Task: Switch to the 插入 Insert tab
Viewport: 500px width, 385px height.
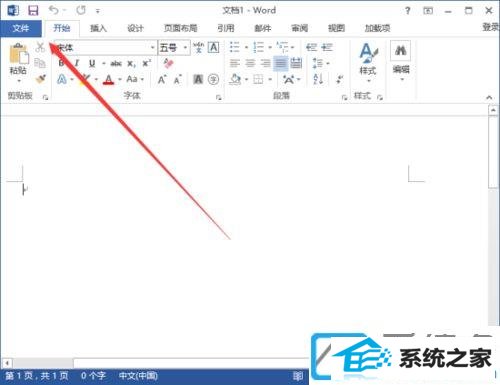Action: pos(98,28)
